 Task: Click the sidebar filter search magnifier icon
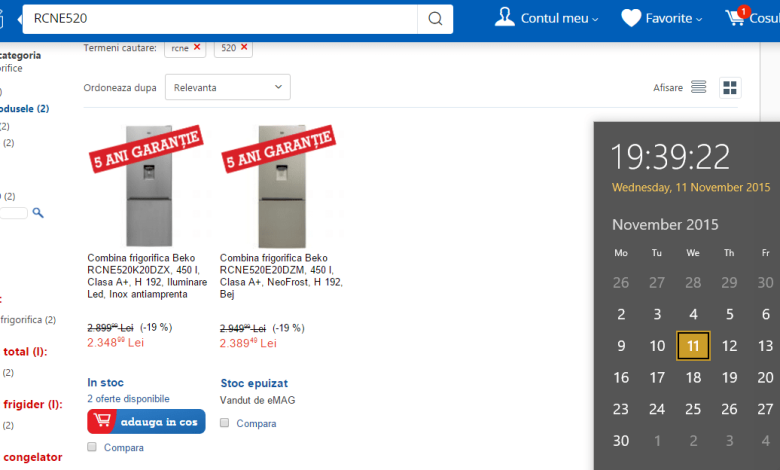point(38,213)
